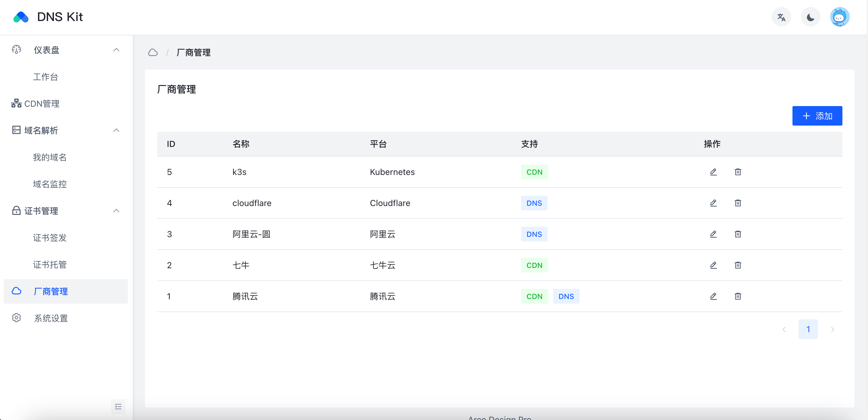Viewport: 868px width, 420px height.
Task: Toggle dark mode with moon icon
Action: point(810,17)
